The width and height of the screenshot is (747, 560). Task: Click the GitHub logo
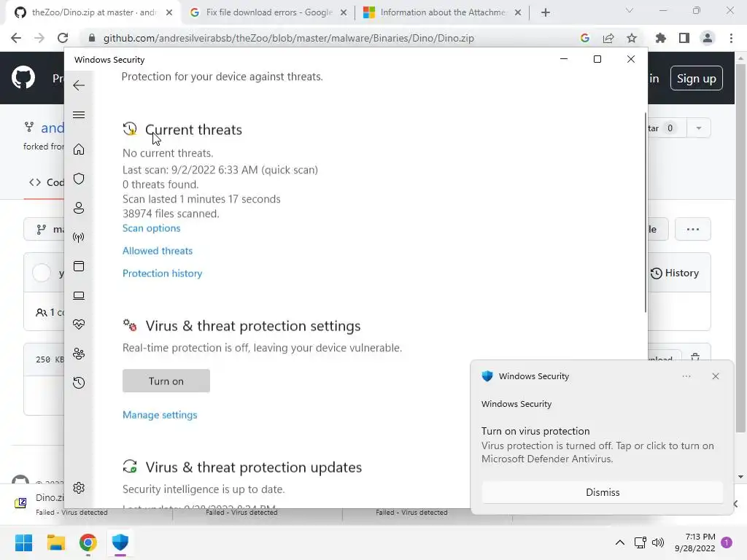(x=23, y=78)
